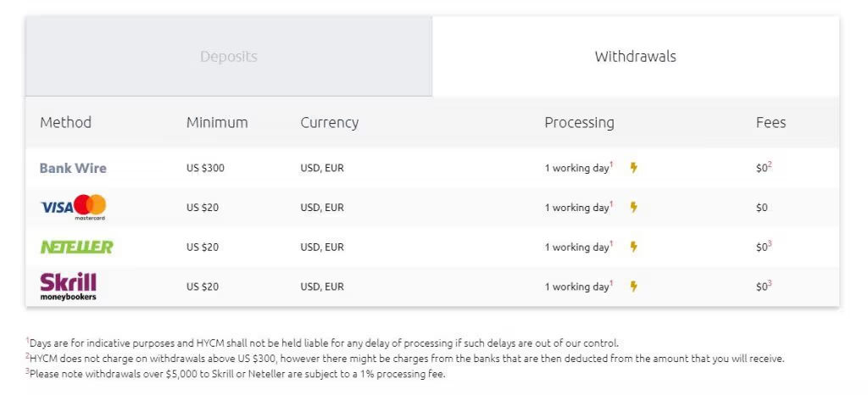This screenshot has width=868, height=395.
Task: Click the Processing column header
Action: click(579, 122)
